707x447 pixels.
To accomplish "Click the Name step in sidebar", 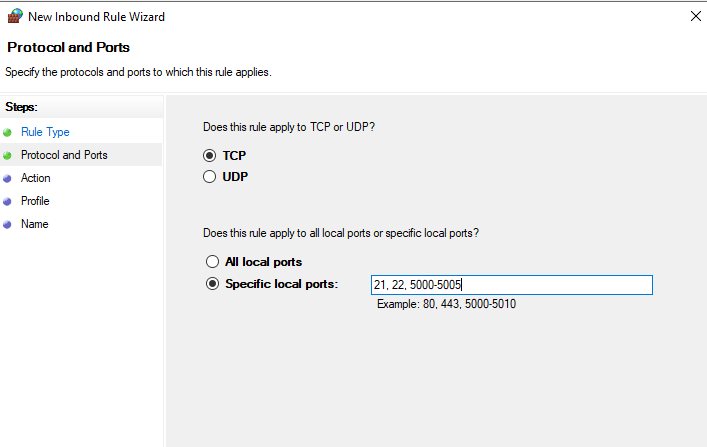I will coord(35,224).
